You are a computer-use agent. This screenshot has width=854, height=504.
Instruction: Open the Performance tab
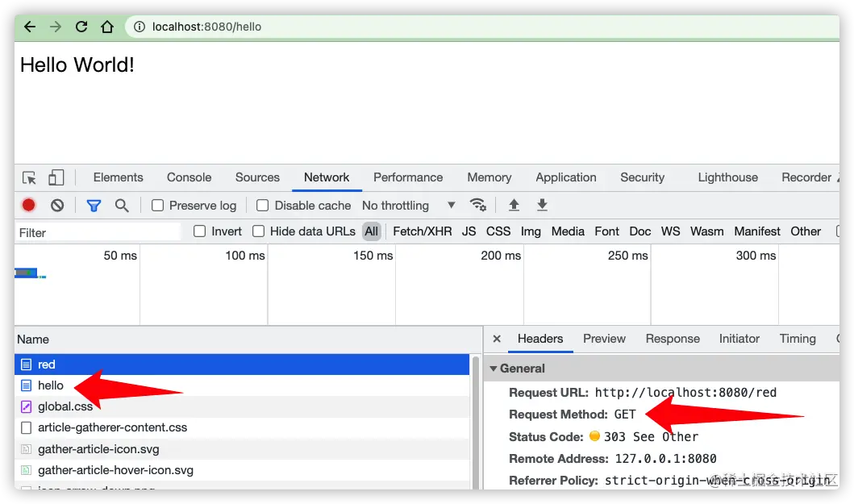[408, 177]
